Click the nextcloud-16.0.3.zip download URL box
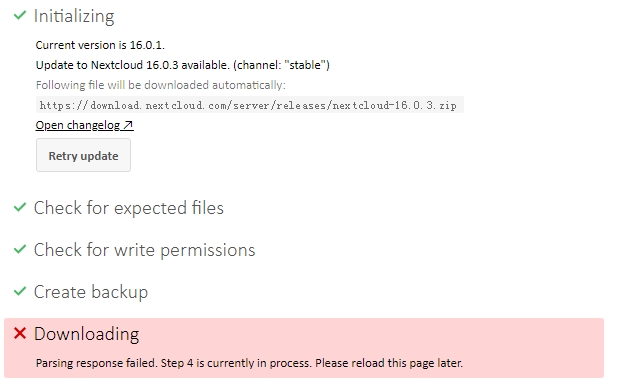This screenshot has height=387, width=621. pyautogui.click(x=250, y=105)
